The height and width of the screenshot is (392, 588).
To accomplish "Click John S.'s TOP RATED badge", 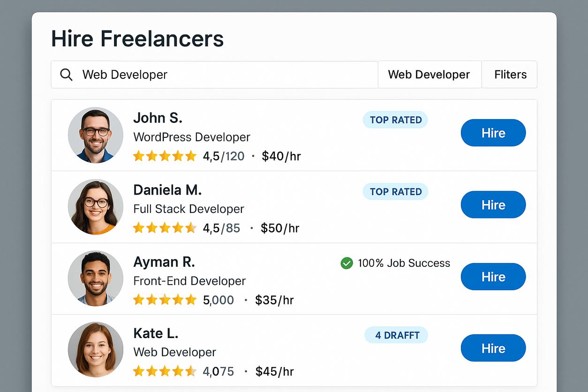I will (395, 120).
